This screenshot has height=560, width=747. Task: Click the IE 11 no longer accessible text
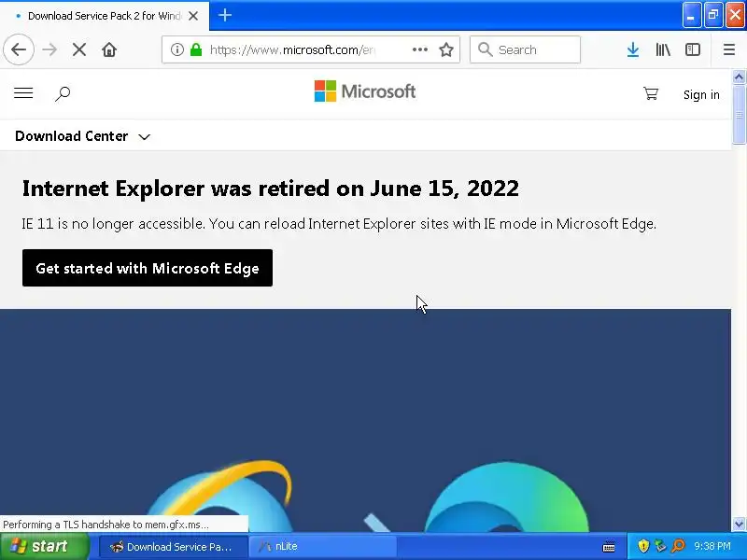tap(339, 223)
